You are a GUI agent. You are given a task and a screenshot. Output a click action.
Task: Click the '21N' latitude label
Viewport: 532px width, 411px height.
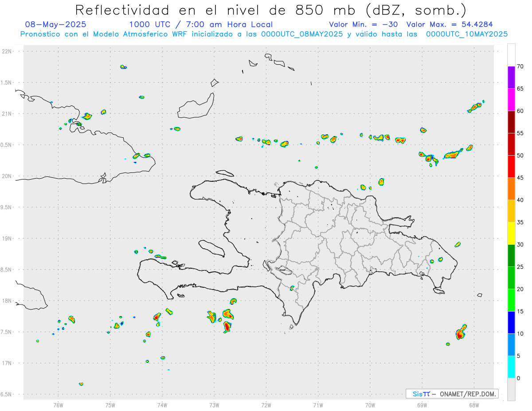point(8,114)
